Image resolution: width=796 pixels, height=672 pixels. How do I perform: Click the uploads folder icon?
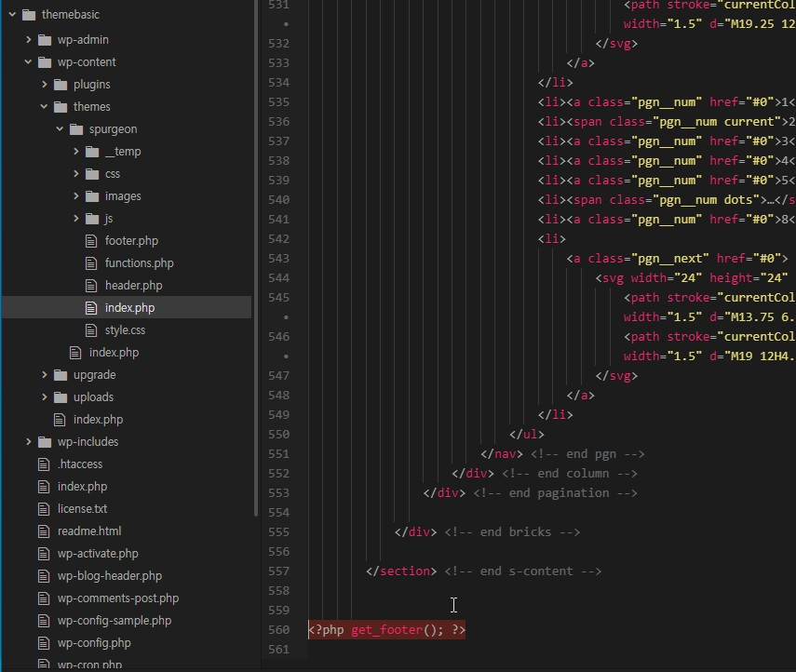(61, 396)
